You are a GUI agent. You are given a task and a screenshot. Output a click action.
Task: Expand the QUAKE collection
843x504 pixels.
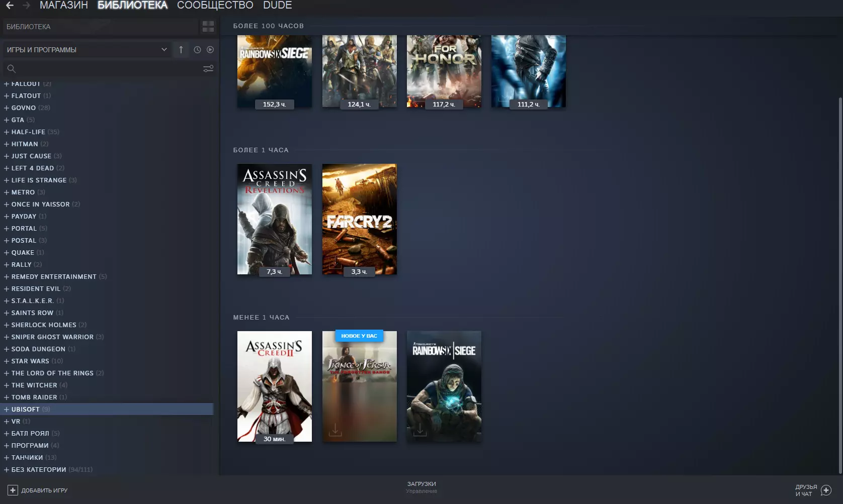(7, 252)
